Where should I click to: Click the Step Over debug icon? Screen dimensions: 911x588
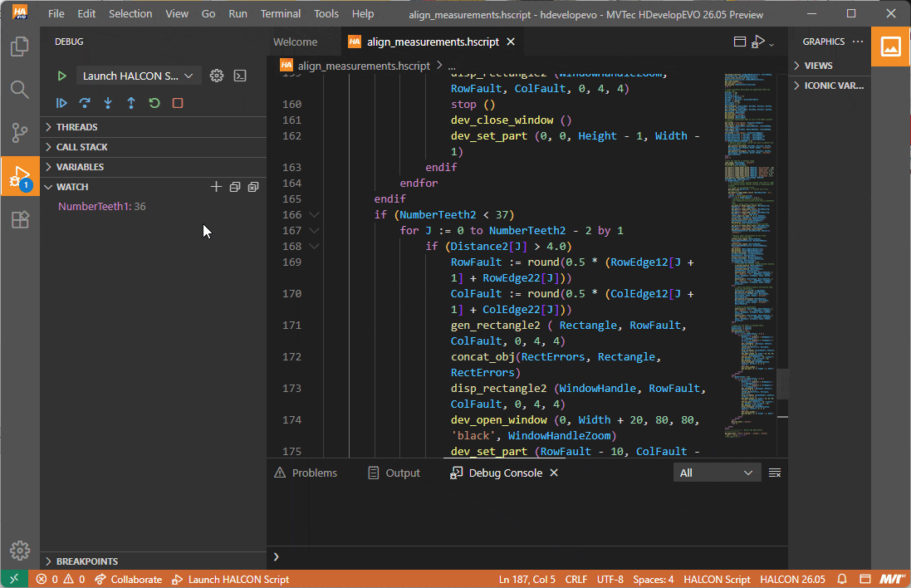[x=85, y=103]
